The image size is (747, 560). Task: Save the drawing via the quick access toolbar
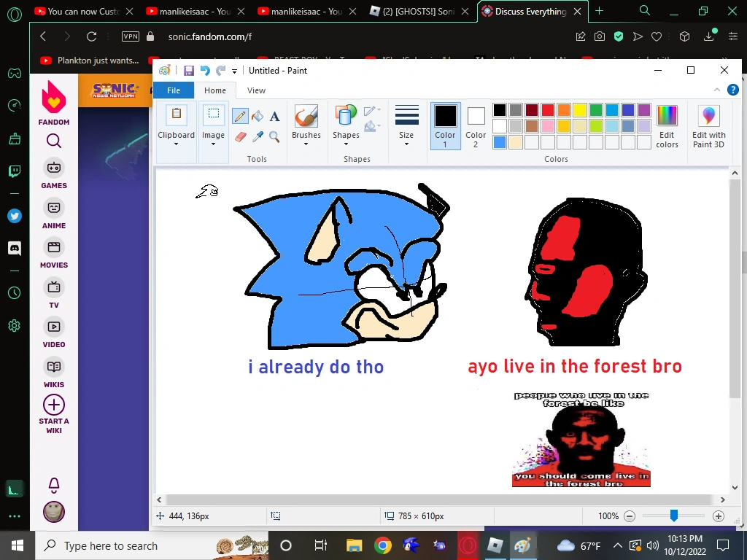click(189, 70)
